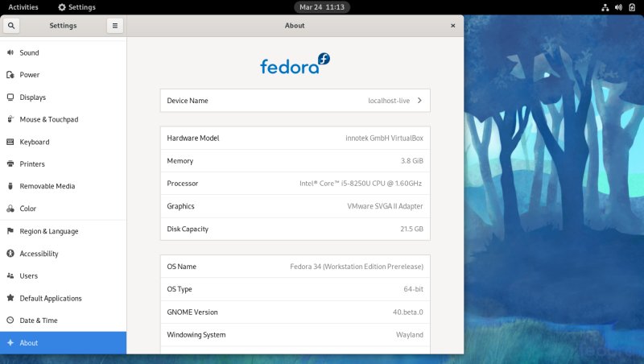Screen dimensions: 644x364
Task: Select Region & Language in sidebar
Action: click(48, 231)
